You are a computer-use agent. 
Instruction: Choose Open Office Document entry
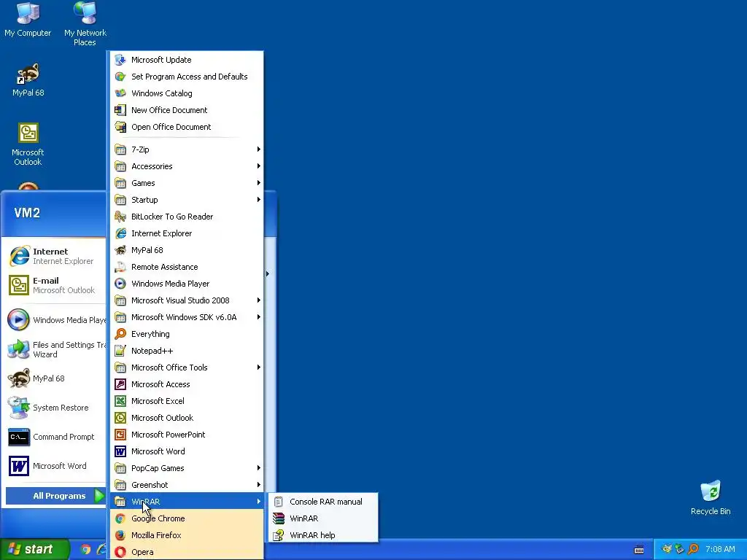tap(187, 127)
